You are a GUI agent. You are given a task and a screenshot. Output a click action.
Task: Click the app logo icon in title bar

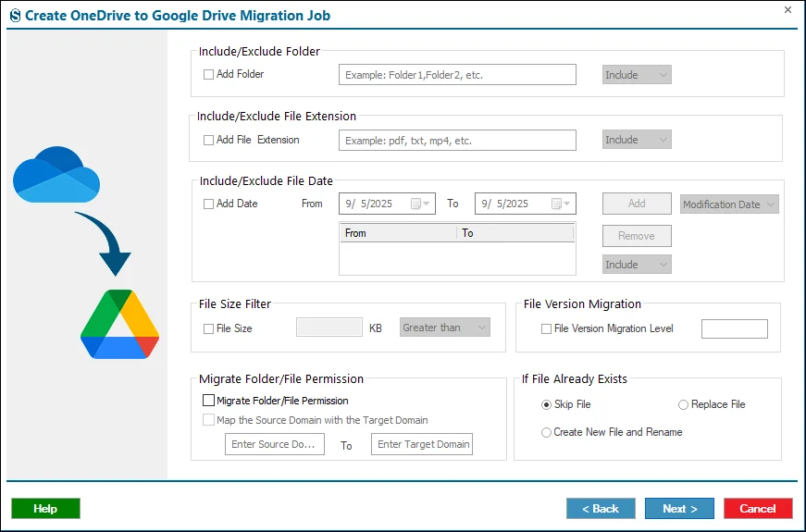point(16,16)
